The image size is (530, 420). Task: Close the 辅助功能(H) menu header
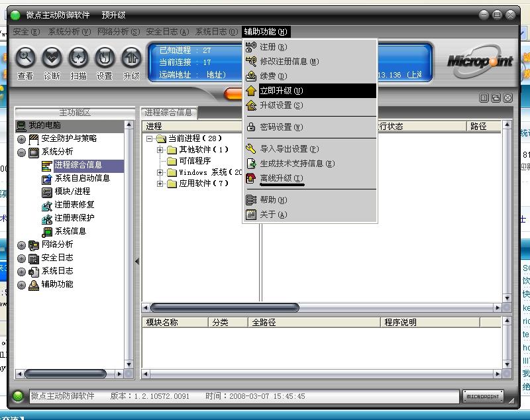(266, 32)
